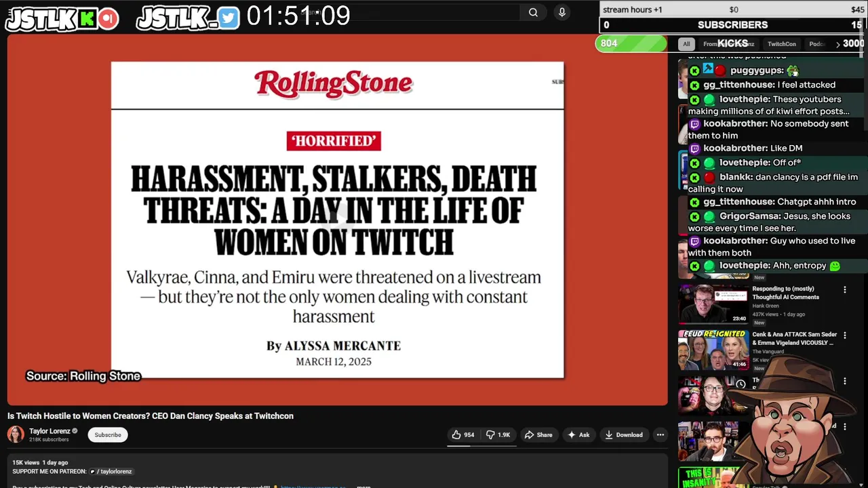
Task: Open options menu for Cenk & Ana video
Action: coord(845,335)
